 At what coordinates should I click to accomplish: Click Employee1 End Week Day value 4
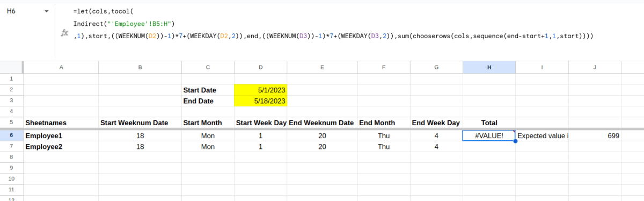pos(436,136)
